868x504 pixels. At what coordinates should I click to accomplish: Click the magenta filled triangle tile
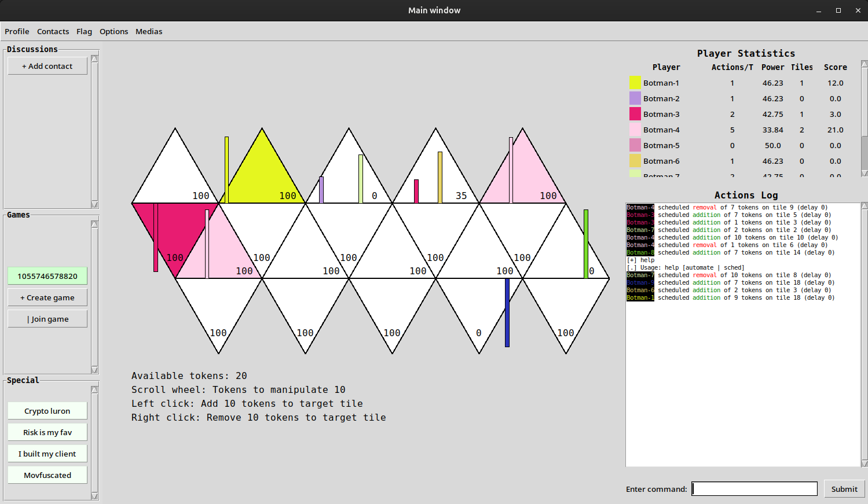click(174, 227)
